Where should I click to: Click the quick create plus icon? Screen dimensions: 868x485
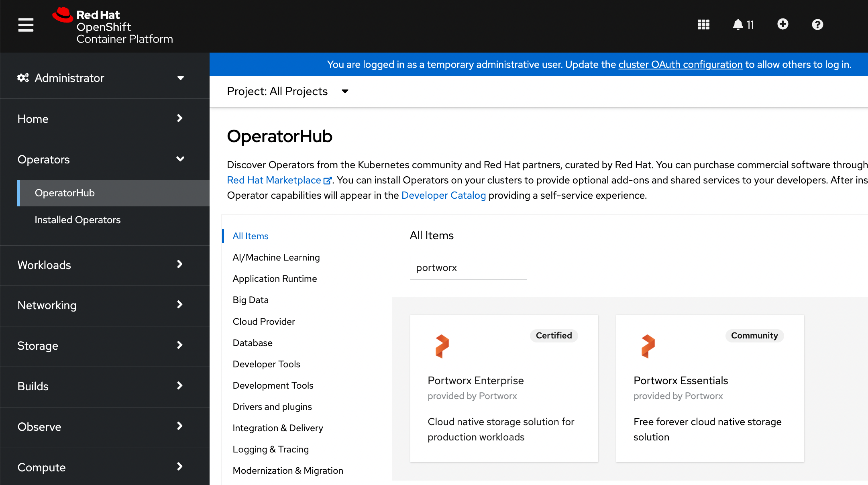click(783, 24)
